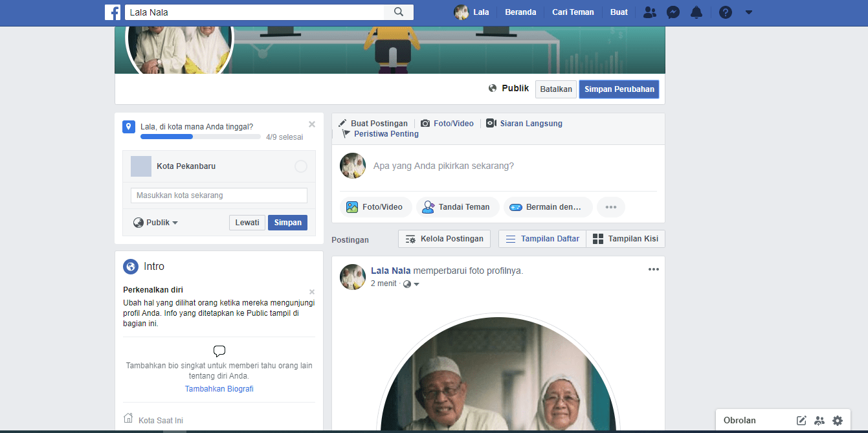Click the Simpan Perubahan button

coord(619,89)
